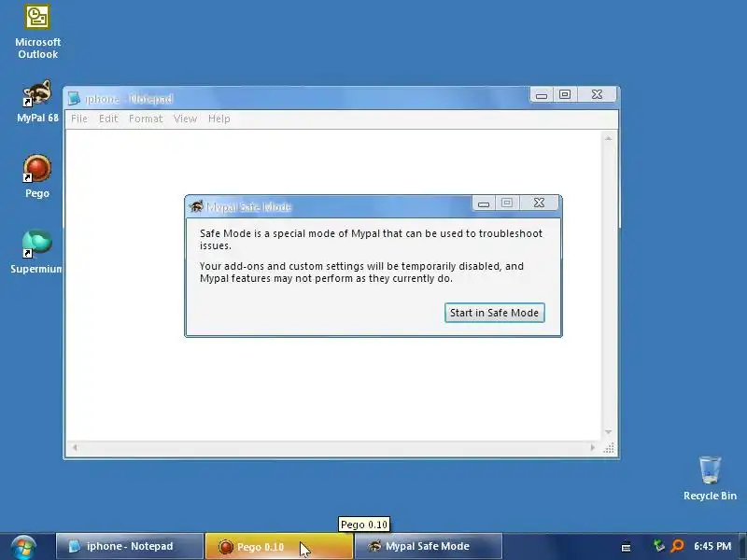The image size is (747, 560).
Task: Open the Help menu in Notepad
Action: (219, 119)
